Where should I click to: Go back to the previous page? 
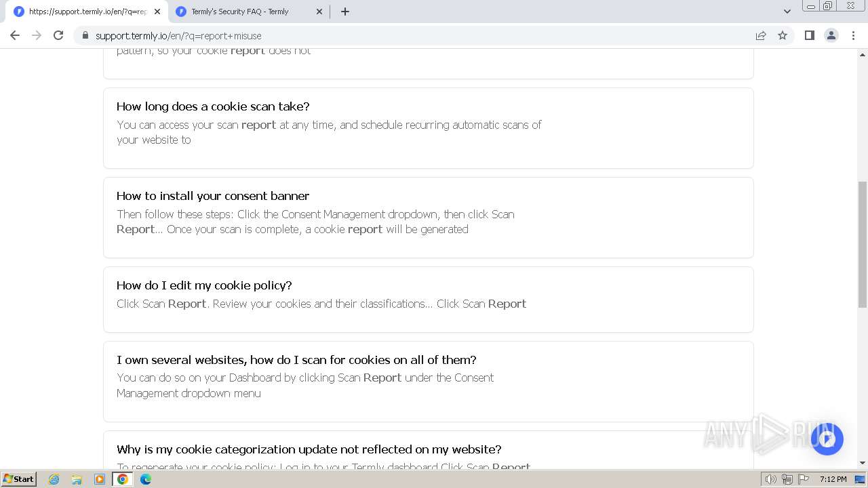tap(15, 35)
